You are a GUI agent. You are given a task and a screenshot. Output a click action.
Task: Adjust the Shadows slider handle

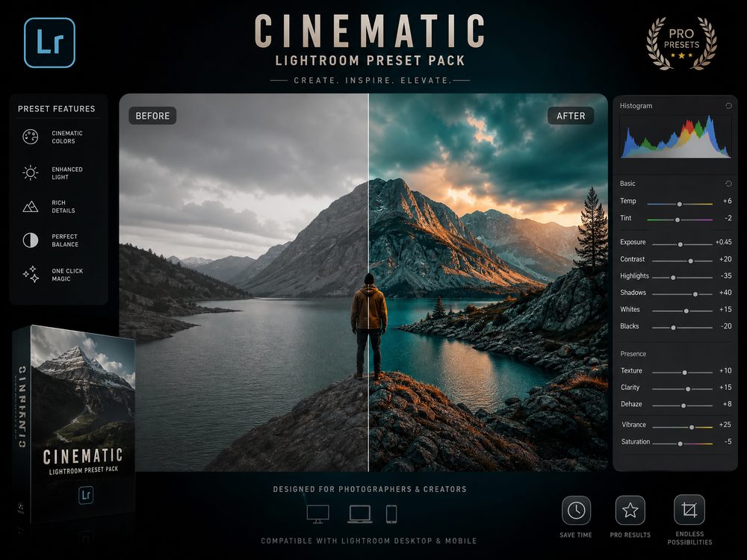click(695, 294)
